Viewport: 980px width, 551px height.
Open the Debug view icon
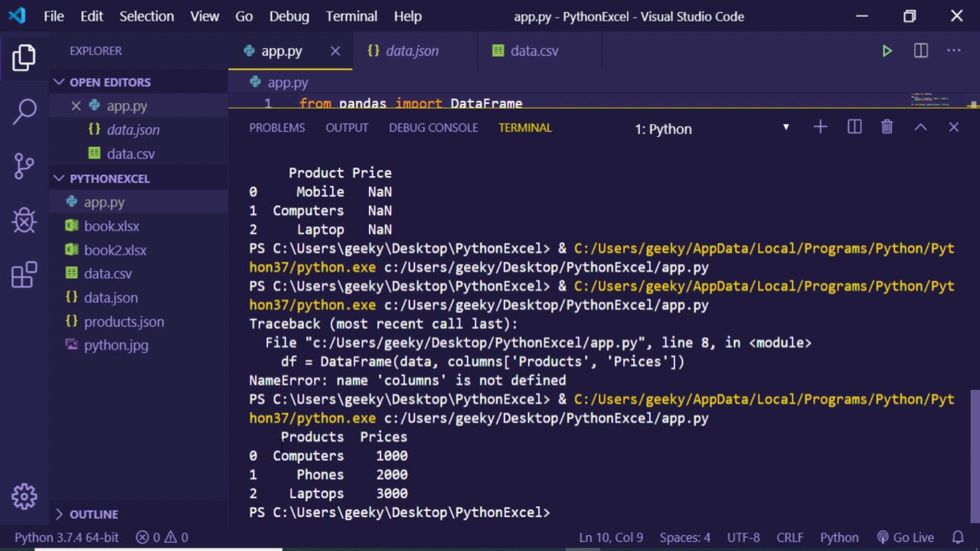24,220
